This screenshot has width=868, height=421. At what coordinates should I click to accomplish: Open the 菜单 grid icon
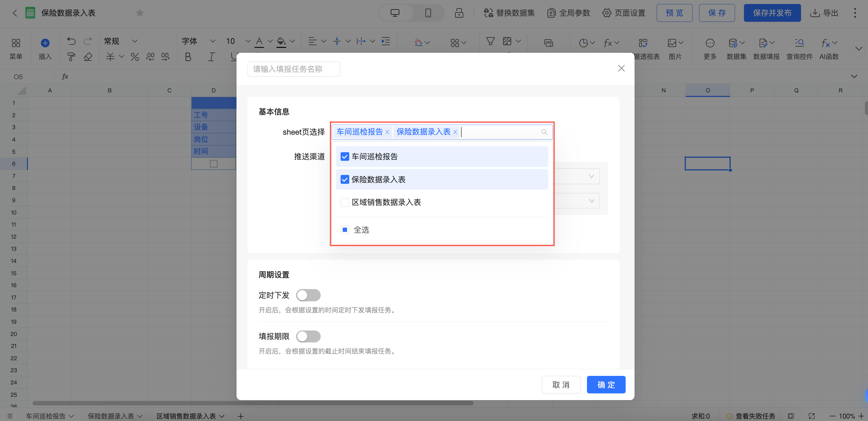point(16,43)
